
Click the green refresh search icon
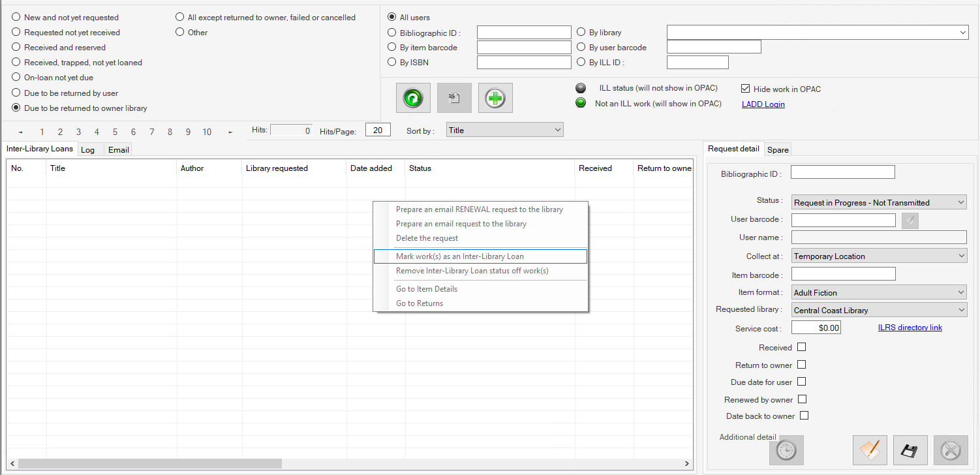coord(413,97)
